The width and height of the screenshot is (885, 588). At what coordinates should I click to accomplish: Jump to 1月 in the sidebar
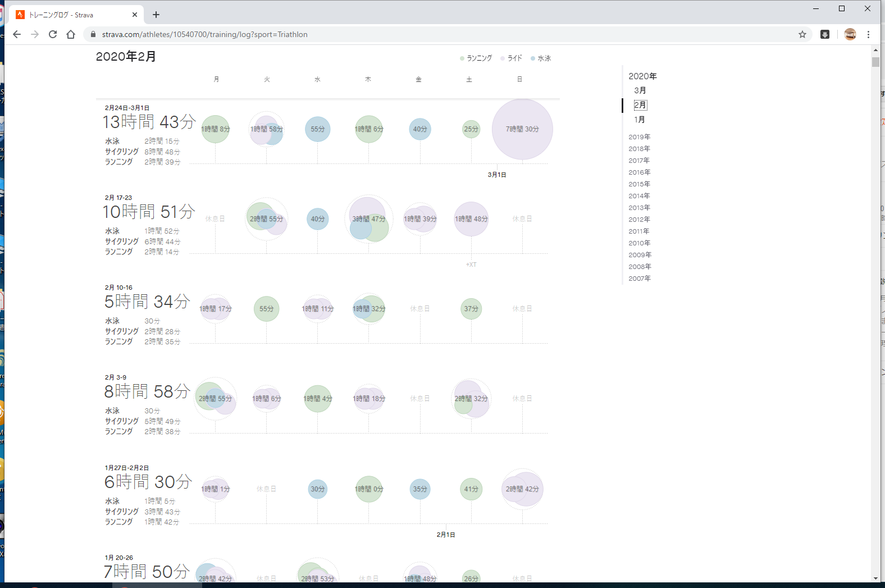640,120
